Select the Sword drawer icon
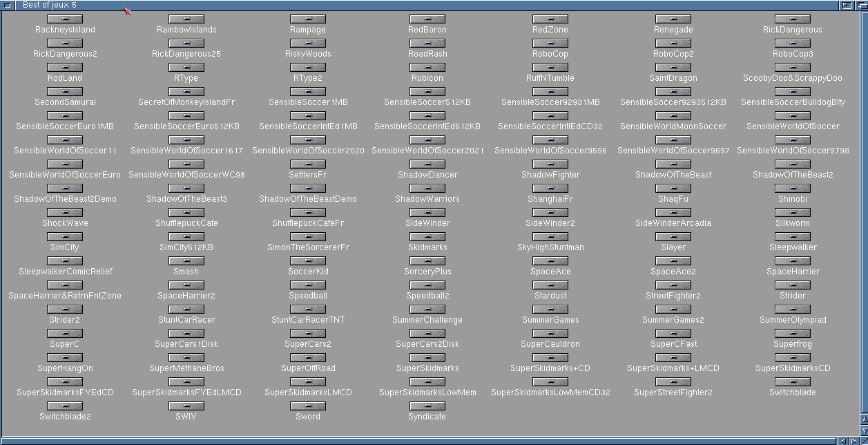868x445 pixels. tap(307, 406)
